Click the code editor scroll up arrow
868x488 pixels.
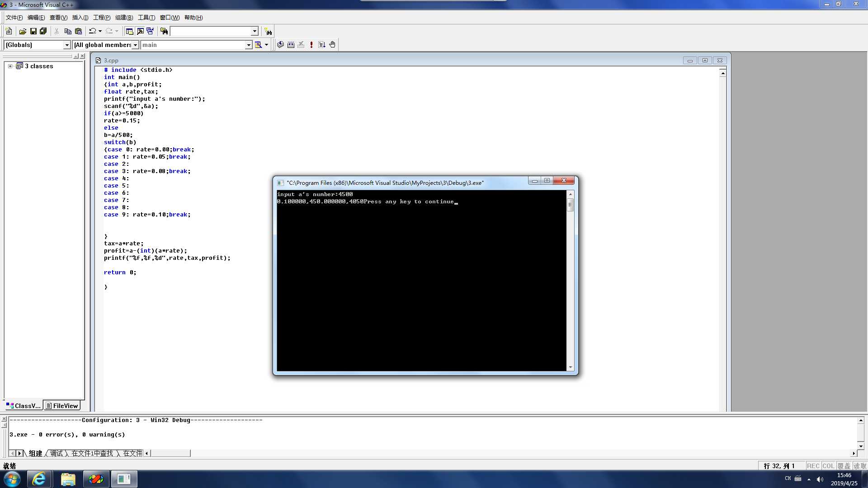point(723,73)
